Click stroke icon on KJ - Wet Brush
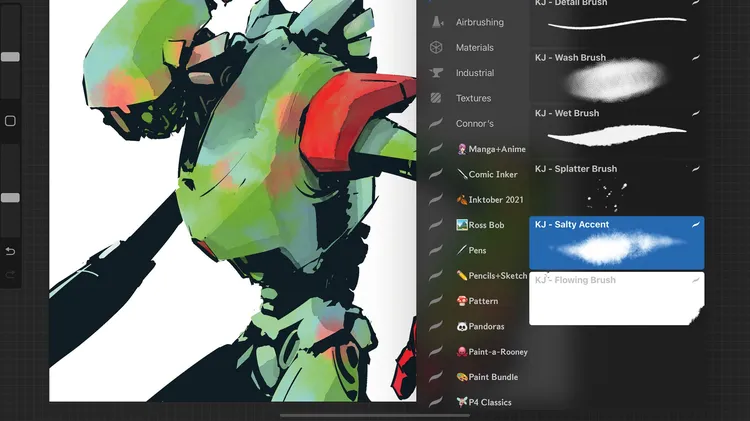The width and height of the screenshot is (750, 421). tap(695, 113)
